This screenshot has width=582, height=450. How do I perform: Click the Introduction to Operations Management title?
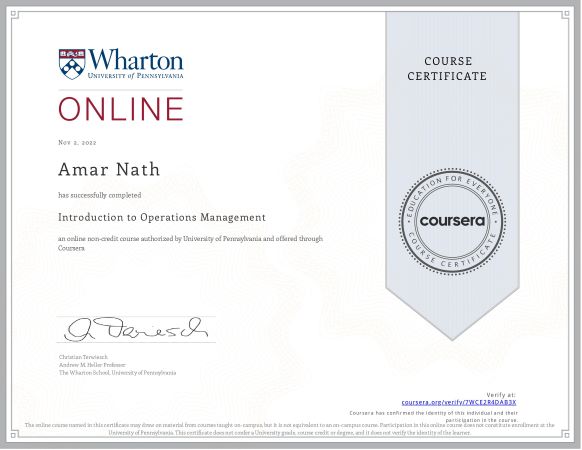coord(162,217)
